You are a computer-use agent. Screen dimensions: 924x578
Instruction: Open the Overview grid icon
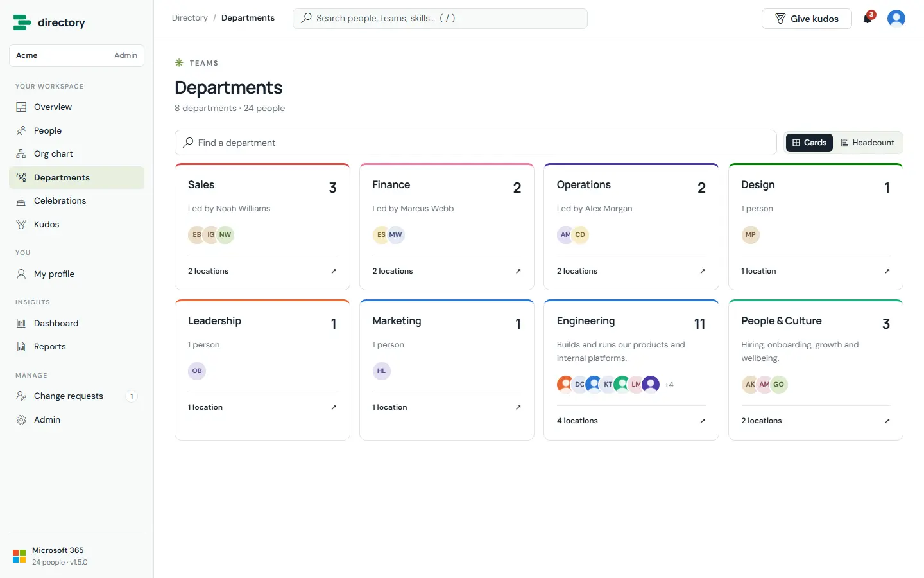pos(21,107)
